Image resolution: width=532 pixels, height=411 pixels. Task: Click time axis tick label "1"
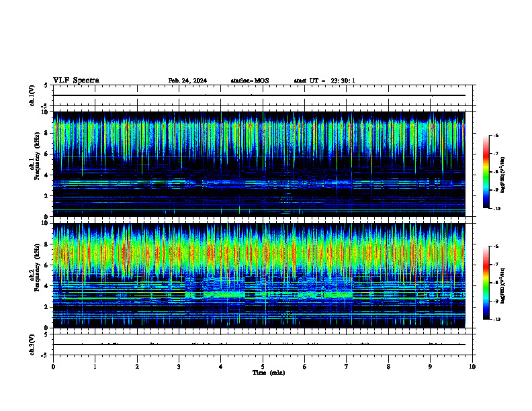pyautogui.click(x=95, y=367)
